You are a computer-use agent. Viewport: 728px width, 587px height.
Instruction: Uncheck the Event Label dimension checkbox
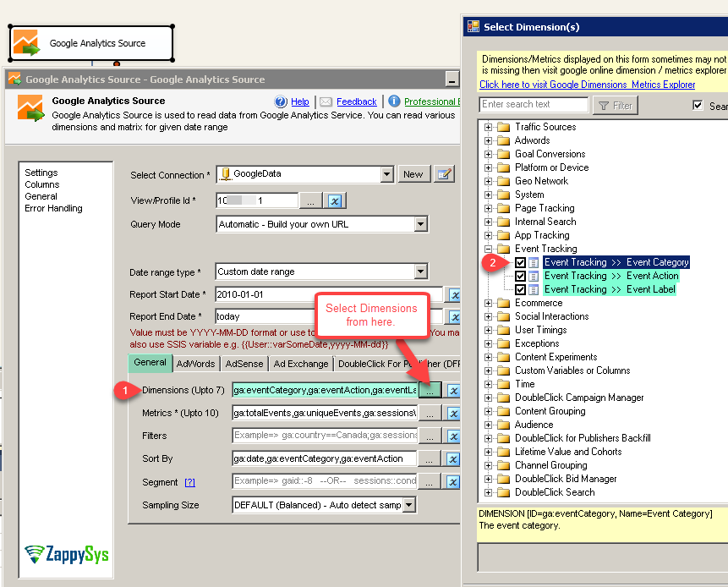(x=520, y=289)
